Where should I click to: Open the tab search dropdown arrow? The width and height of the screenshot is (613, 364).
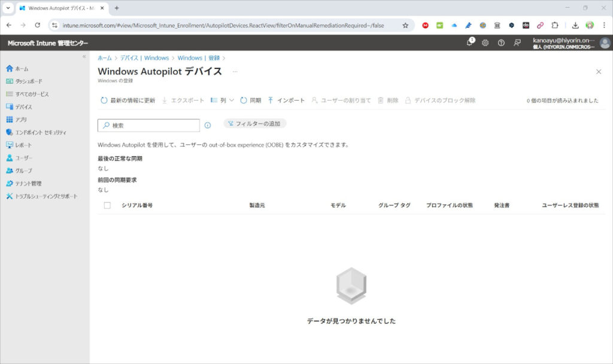point(8,8)
